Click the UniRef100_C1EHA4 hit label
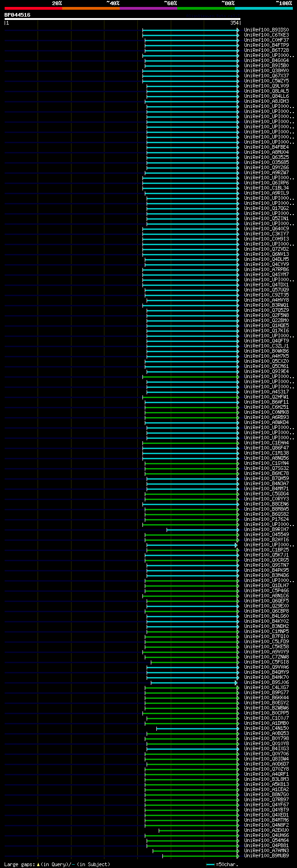This screenshot has height=868, width=297. pos(266,443)
